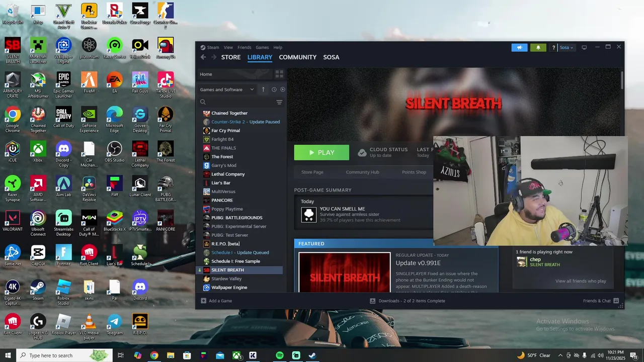Open Friends & Chat
This screenshot has width=644, height=362.
[601, 301]
